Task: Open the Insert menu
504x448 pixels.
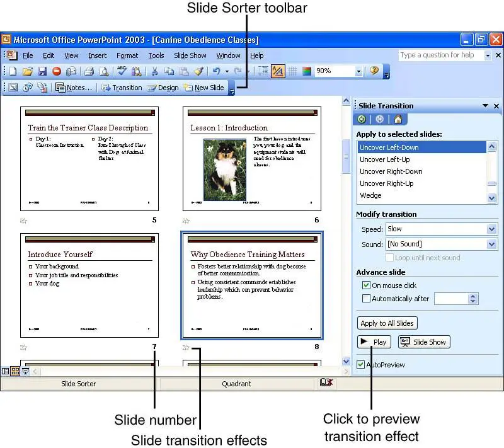Action: click(98, 55)
